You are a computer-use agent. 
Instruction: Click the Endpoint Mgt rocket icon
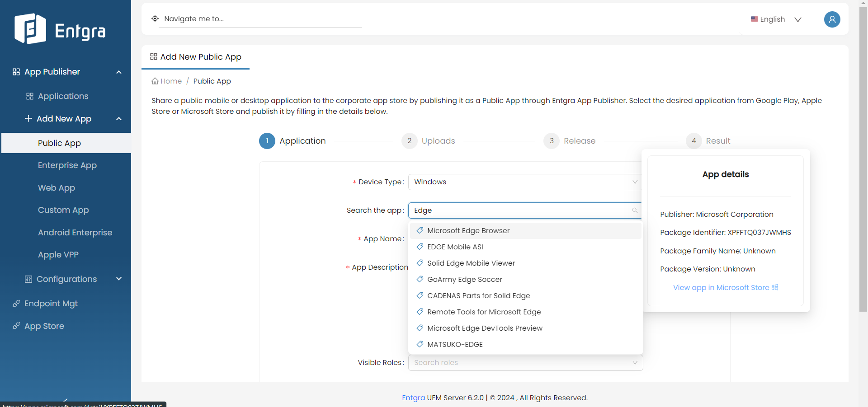click(16, 304)
